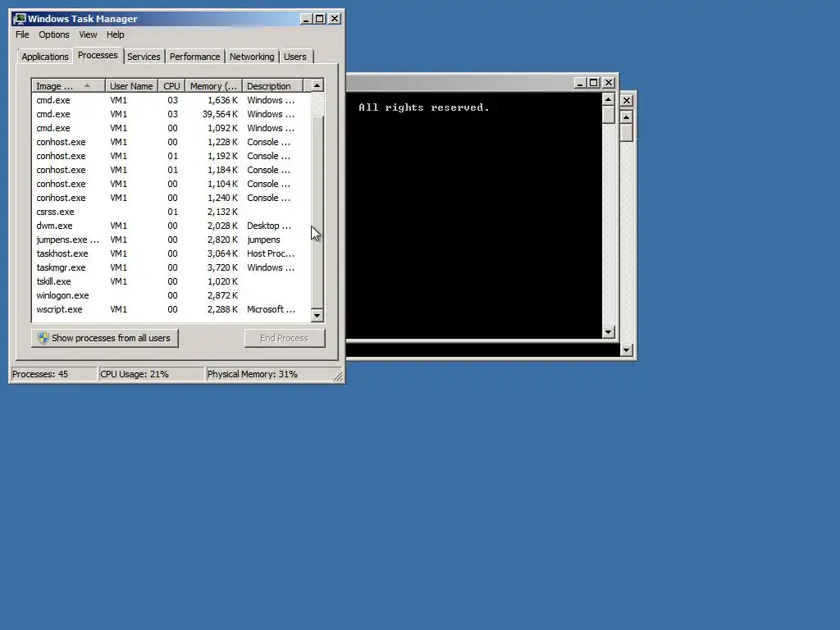Screen dimensions: 840x630
Task: Click console window scroll down arrow
Action: (608, 332)
